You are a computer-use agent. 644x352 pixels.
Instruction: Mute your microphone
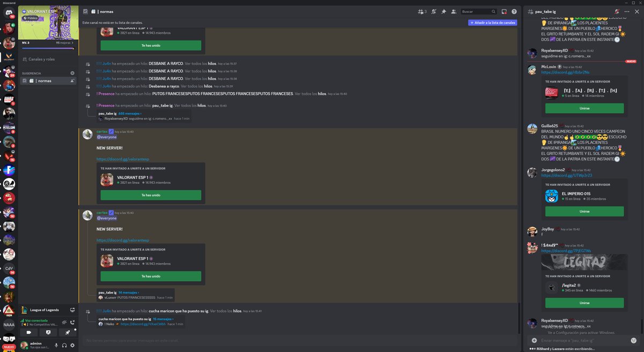(56, 346)
